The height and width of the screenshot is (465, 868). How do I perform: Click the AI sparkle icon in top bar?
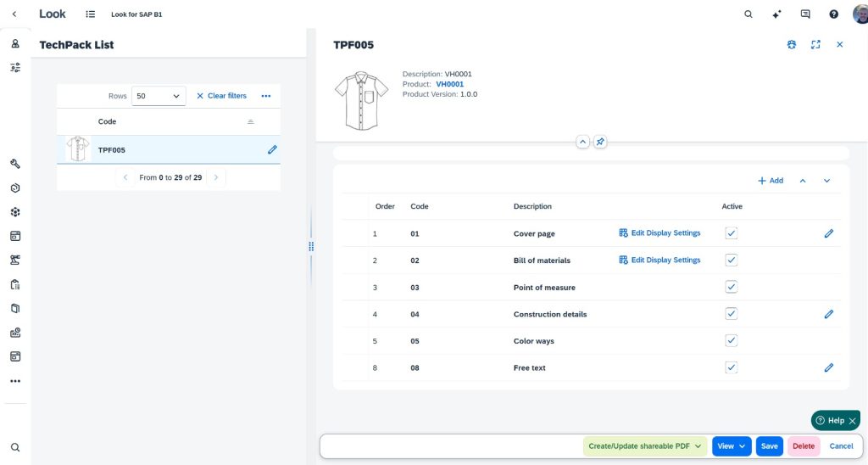click(776, 14)
